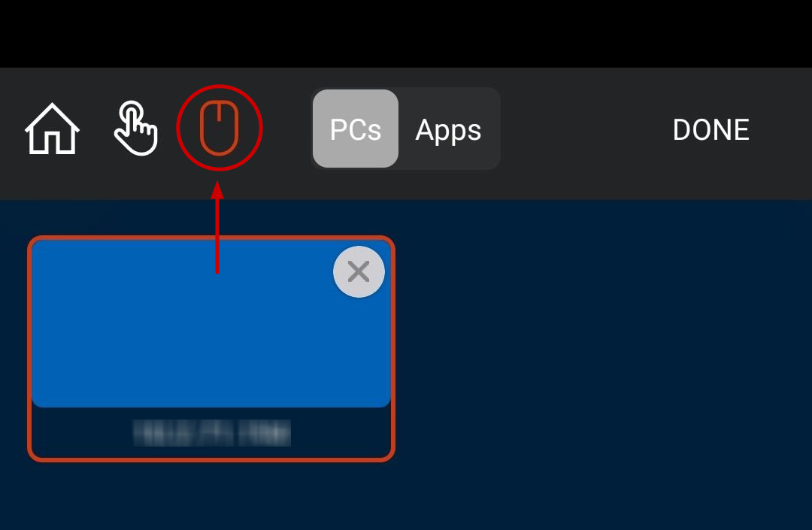812x530 pixels.
Task: Select the blurred PC name label
Action: pos(212,433)
